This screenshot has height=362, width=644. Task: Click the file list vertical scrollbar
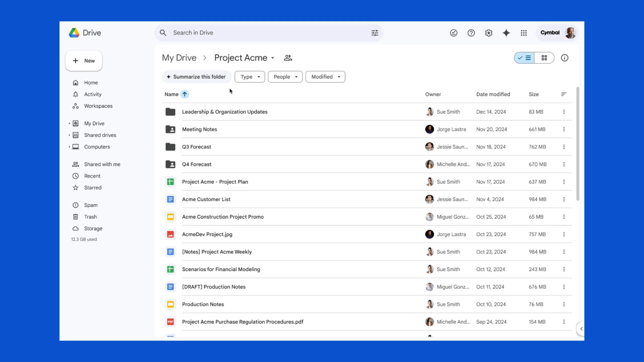click(x=578, y=144)
